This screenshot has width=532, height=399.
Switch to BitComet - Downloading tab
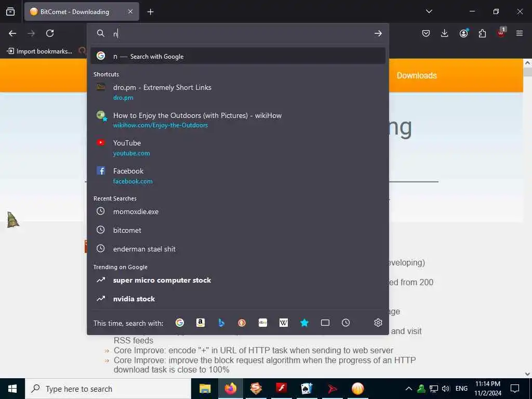(82, 11)
